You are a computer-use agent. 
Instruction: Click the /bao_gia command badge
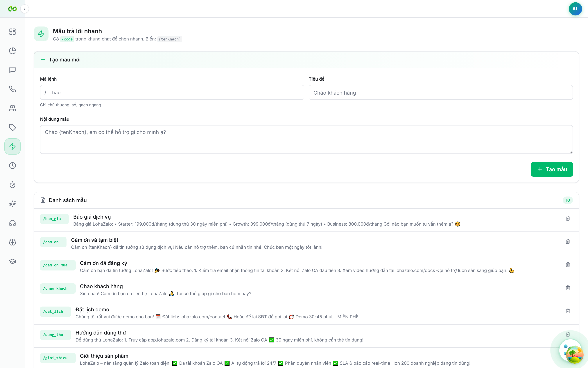[54, 219]
